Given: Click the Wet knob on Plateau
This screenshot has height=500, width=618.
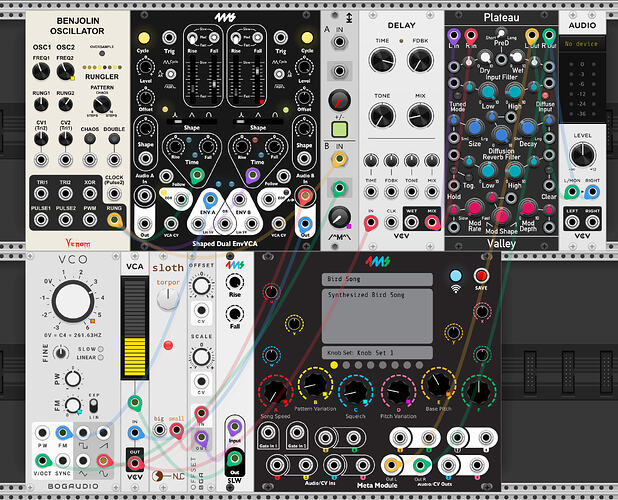Looking at the screenshot, I should pos(516,58).
